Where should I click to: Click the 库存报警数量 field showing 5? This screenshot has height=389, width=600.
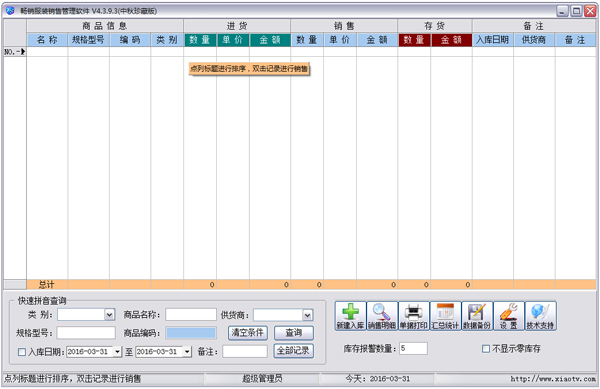pyautogui.click(x=413, y=348)
